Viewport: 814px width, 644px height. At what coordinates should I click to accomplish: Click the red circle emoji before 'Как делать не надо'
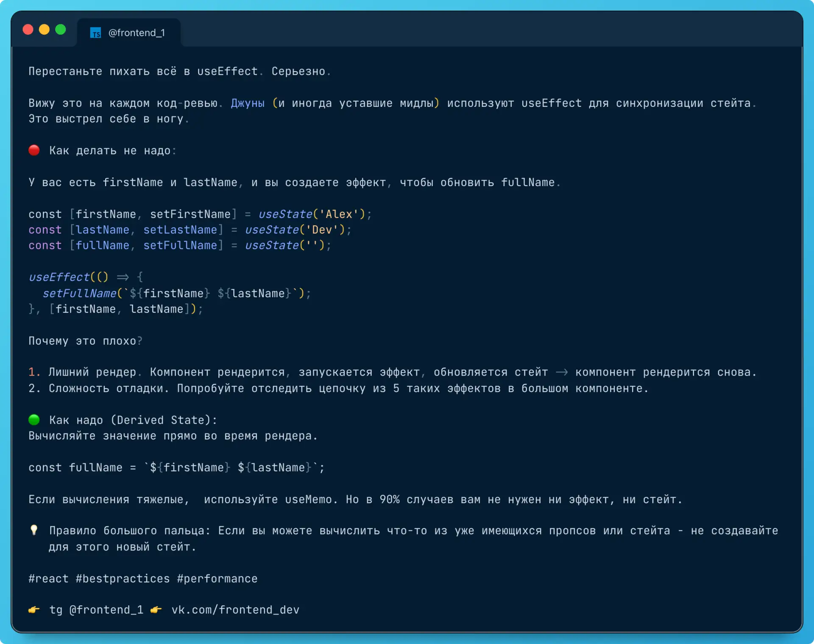[x=34, y=151]
